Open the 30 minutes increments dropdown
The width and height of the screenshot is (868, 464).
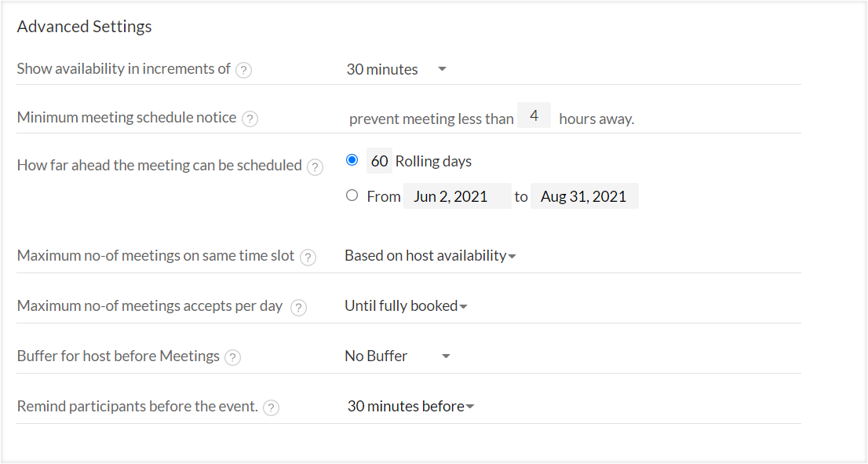396,69
